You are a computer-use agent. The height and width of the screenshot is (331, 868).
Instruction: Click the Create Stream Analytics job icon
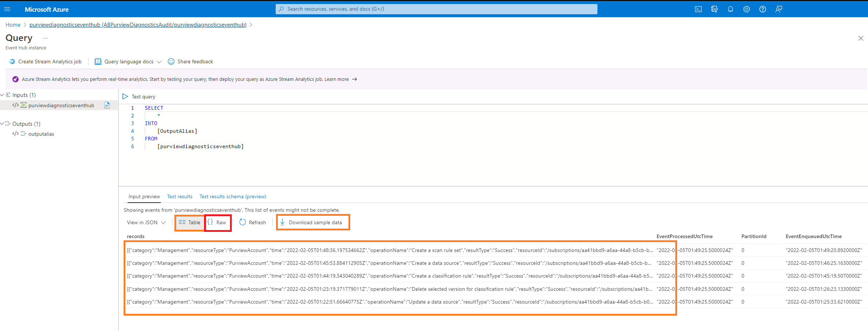tap(12, 61)
